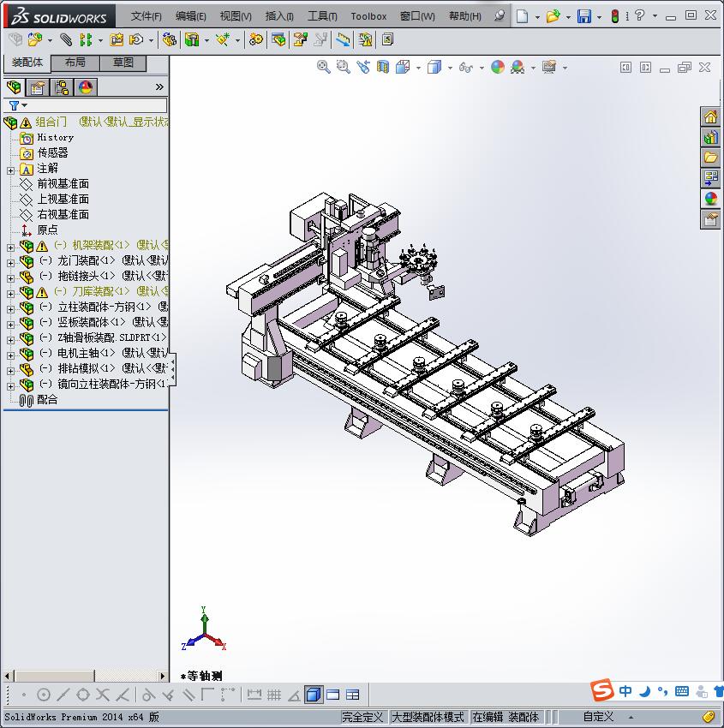Viewport: 724px width, 728px height.
Task: Click the Linear Component Pattern icon
Action: [x=86, y=40]
